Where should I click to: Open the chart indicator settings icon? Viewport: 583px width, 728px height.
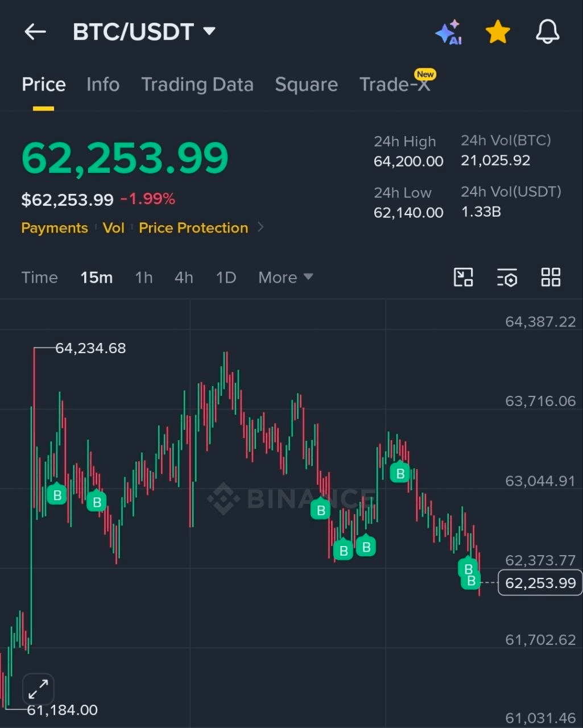[x=507, y=278]
